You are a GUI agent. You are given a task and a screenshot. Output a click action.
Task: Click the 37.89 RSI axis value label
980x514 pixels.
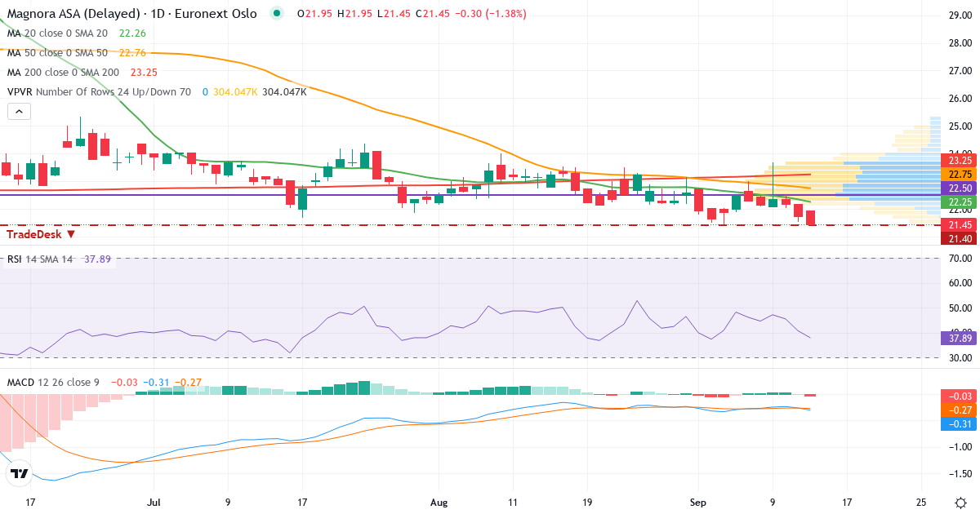pos(958,337)
